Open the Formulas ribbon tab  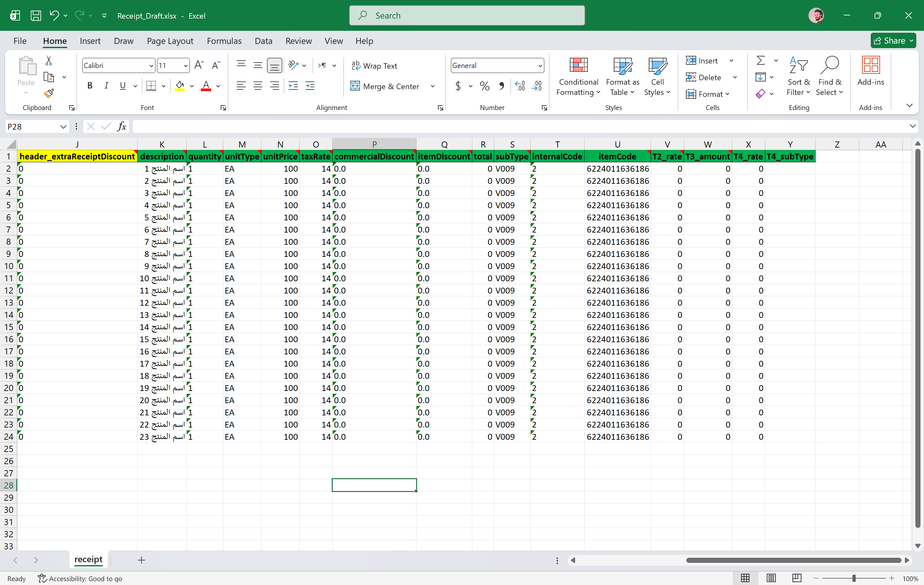tap(224, 41)
